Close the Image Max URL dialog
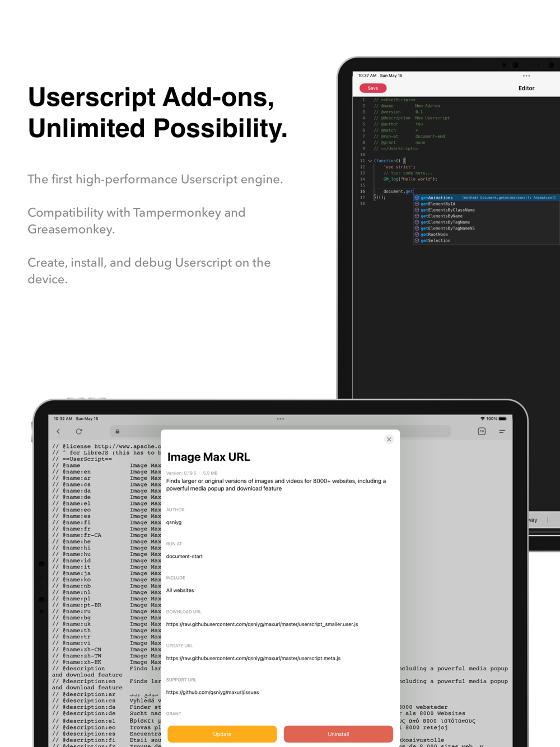This screenshot has height=747, width=560. click(389, 440)
